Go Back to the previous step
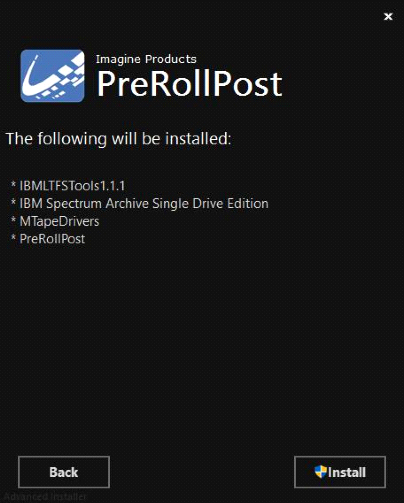The width and height of the screenshot is (404, 503). point(64,472)
